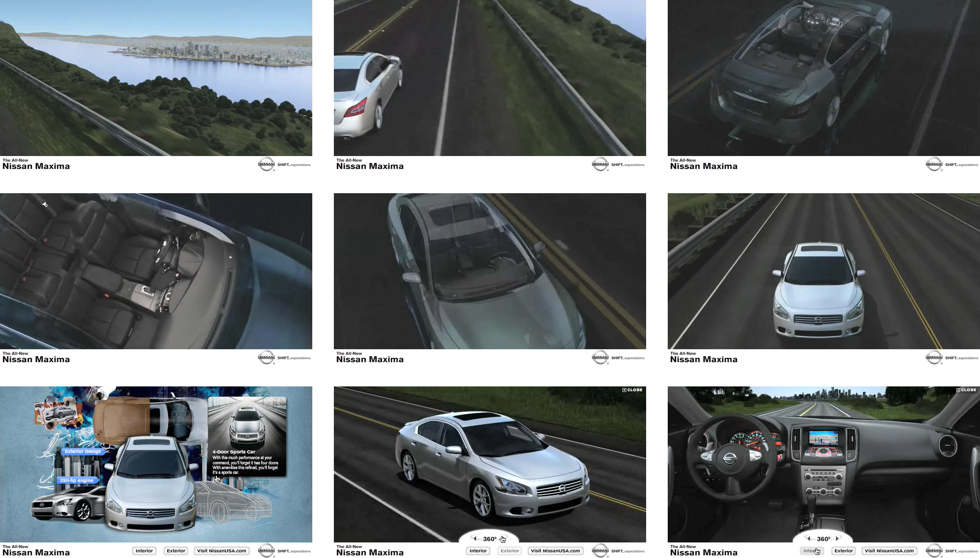Click the CLOSE icon on the dashboard view

point(966,390)
